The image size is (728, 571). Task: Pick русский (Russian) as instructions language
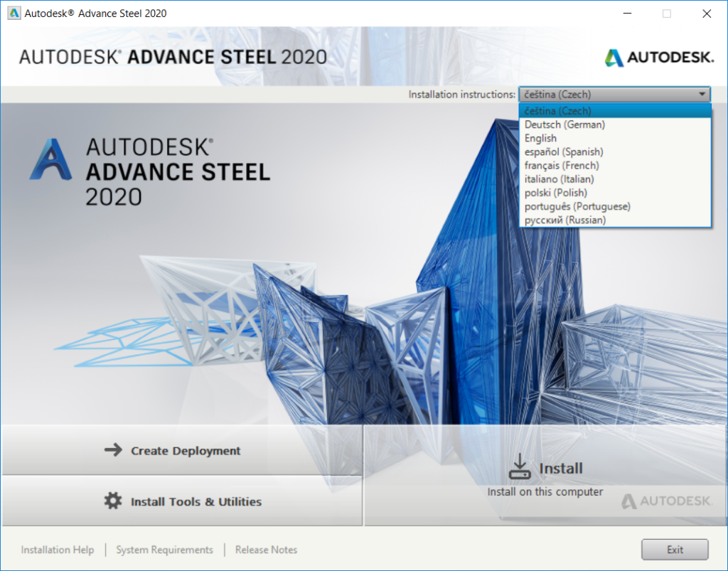point(563,220)
